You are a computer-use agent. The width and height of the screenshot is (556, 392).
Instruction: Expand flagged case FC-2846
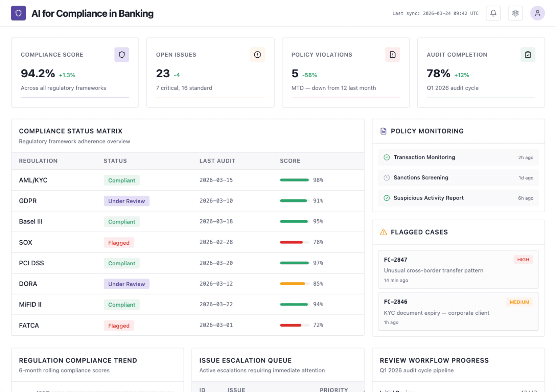(458, 311)
